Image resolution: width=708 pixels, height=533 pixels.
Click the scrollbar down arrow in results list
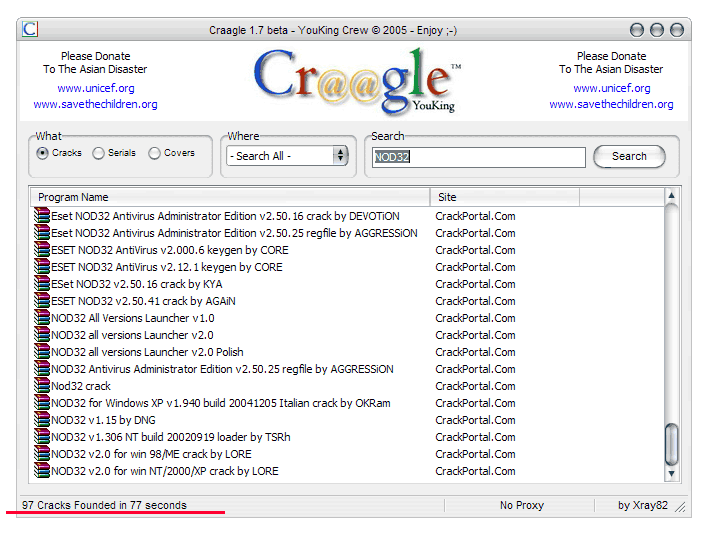tap(671, 473)
